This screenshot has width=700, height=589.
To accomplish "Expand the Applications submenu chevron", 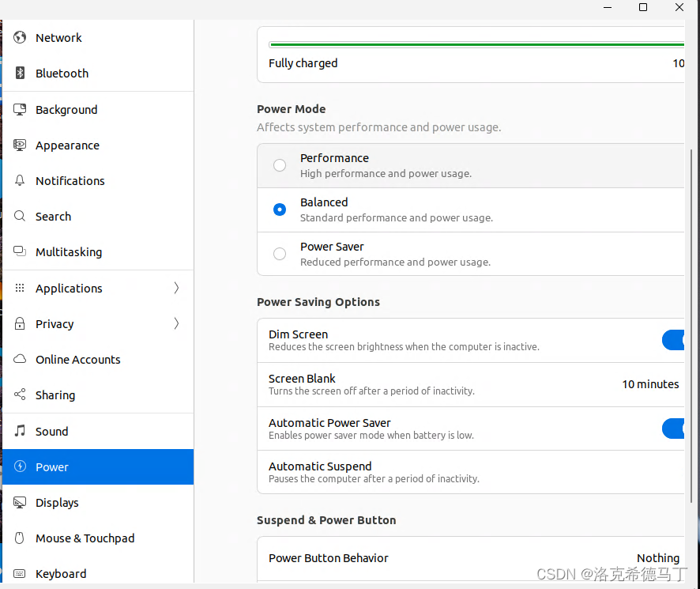I will (176, 288).
